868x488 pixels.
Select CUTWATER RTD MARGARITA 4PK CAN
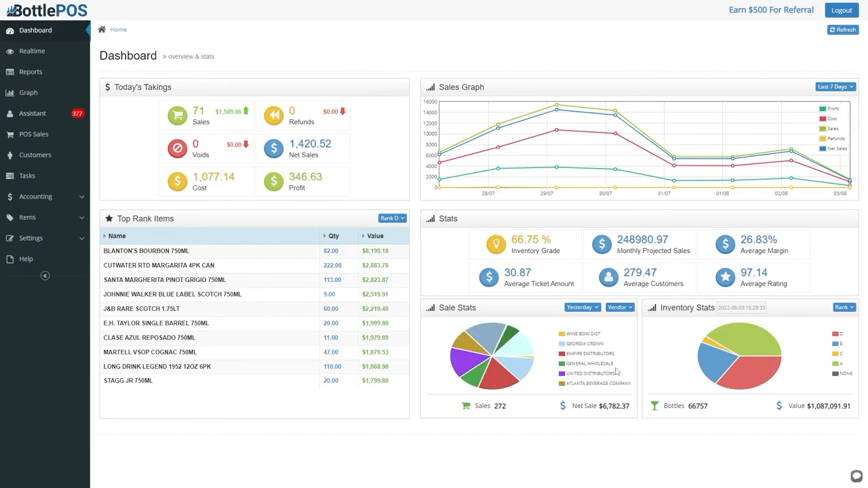click(x=254, y=265)
